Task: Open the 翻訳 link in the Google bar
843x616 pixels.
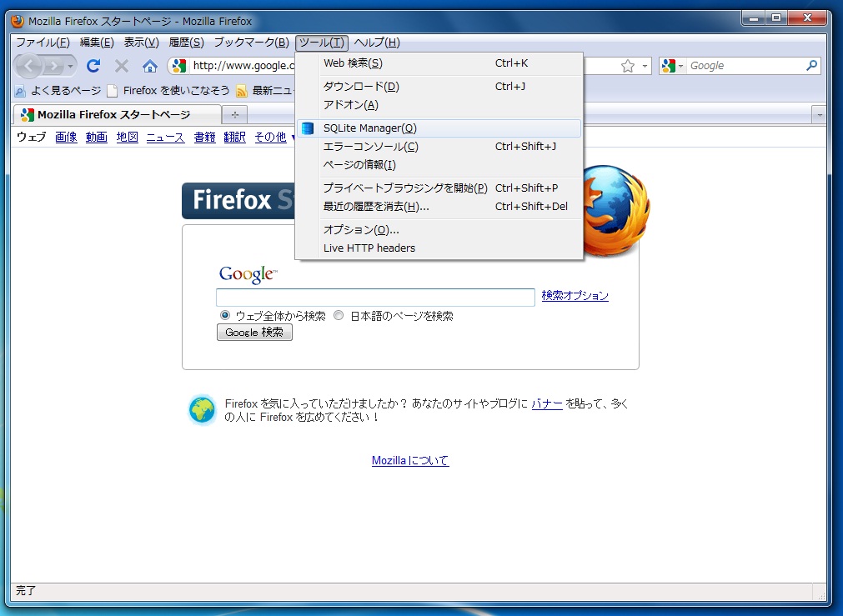Action: (x=234, y=137)
